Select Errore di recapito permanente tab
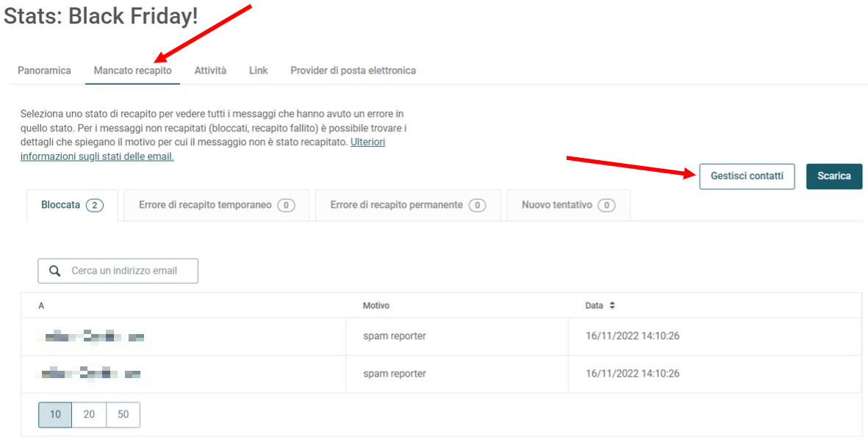Screen dimensions: 868x442 click(408, 206)
